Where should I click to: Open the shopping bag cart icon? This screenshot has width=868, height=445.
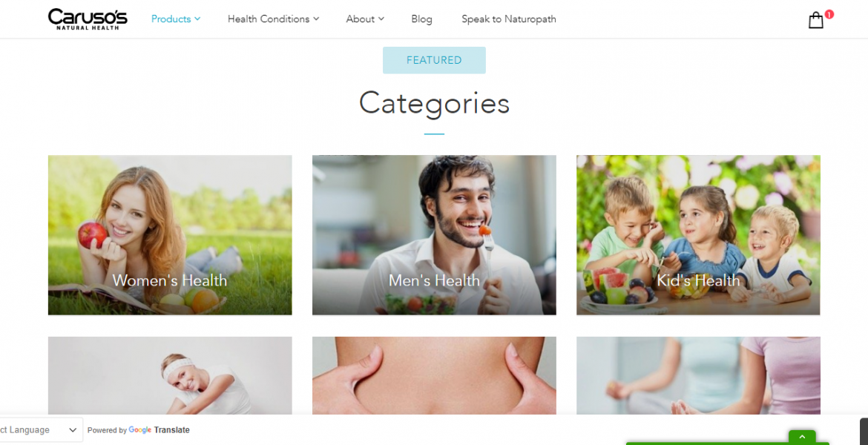[815, 21]
